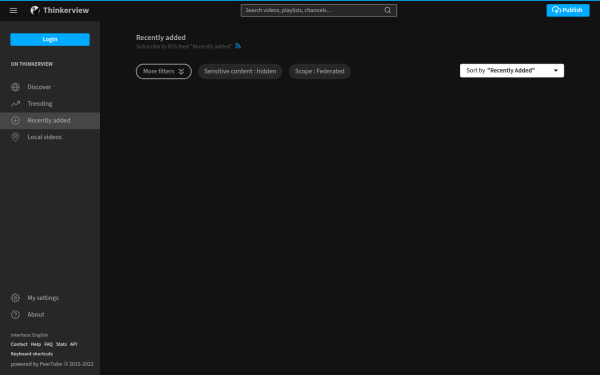This screenshot has height=375, width=600.
Task: Expand the More filters button
Action: coord(164,72)
